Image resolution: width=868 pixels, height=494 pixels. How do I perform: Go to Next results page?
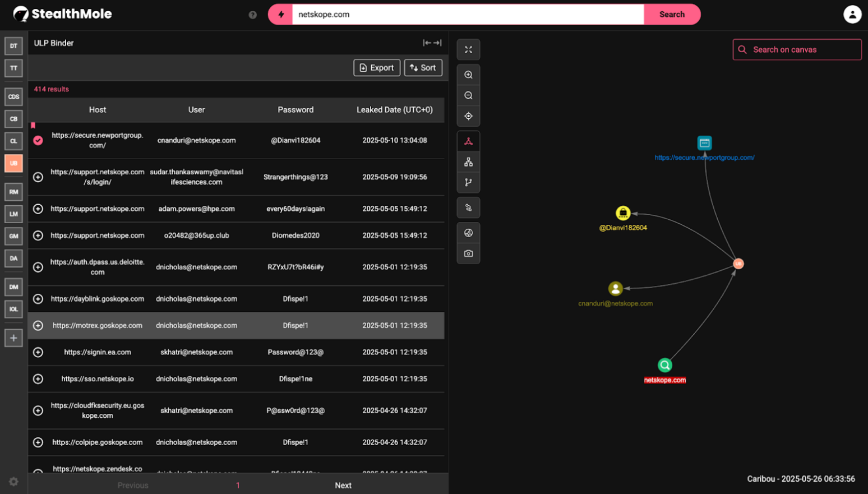343,486
